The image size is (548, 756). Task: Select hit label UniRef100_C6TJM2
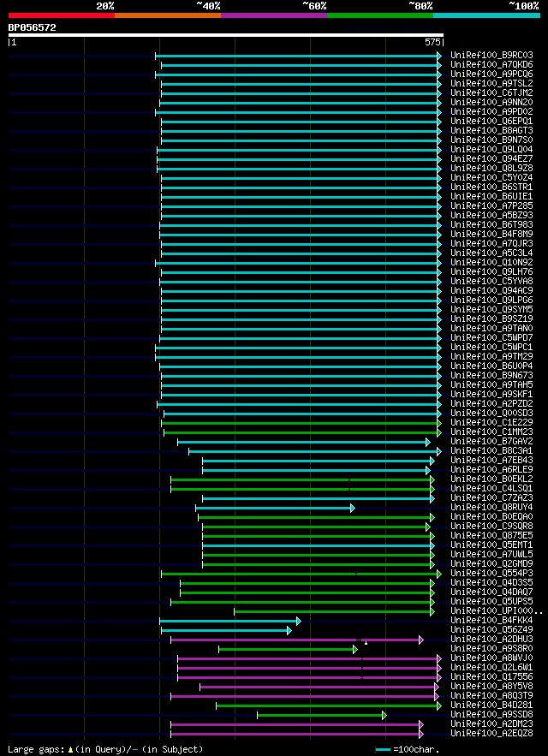click(491, 93)
